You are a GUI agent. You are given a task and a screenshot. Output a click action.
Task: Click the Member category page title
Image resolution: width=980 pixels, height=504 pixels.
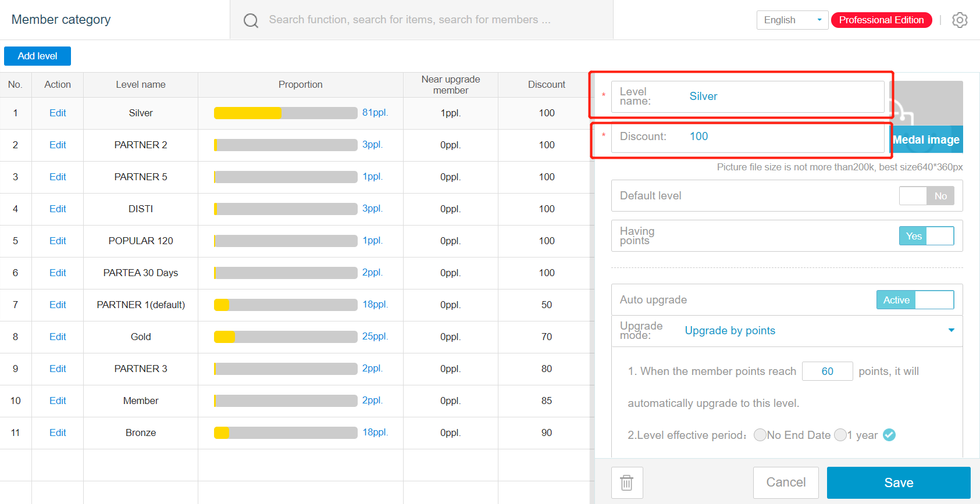pyautogui.click(x=61, y=19)
